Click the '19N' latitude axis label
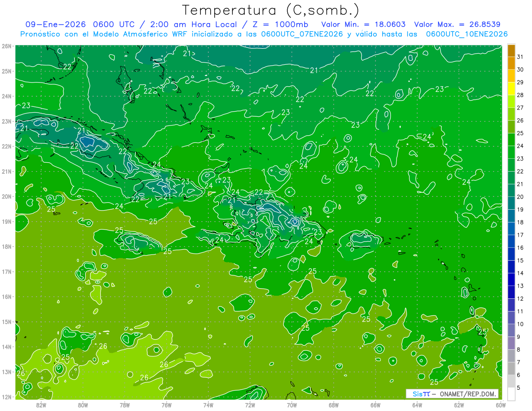Viewport: 532px width, 411px height. click(7, 222)
